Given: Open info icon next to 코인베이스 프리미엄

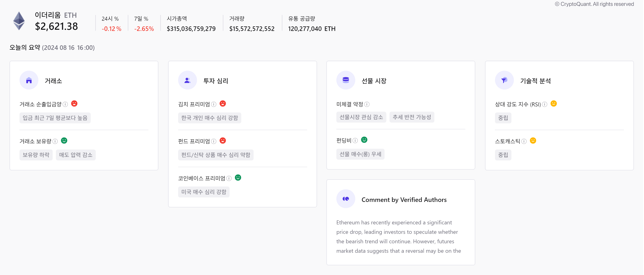Looking at the screenshot, I should 229,178.
